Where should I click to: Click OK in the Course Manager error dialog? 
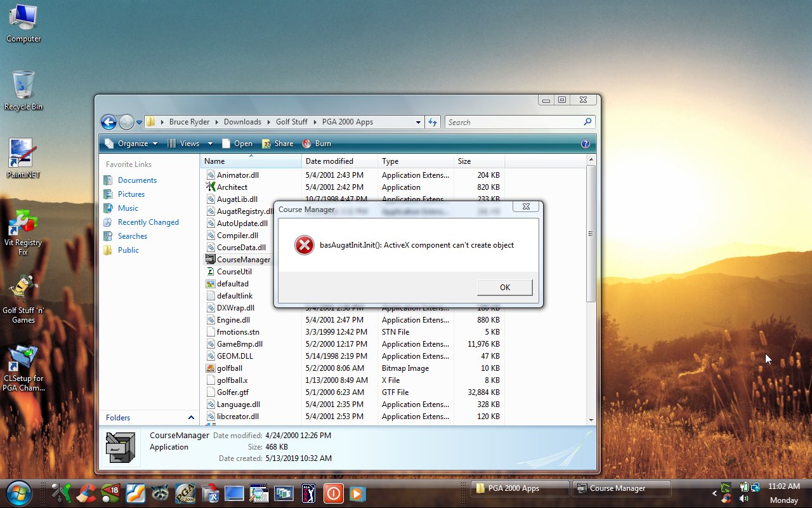[x=504, y=287]
